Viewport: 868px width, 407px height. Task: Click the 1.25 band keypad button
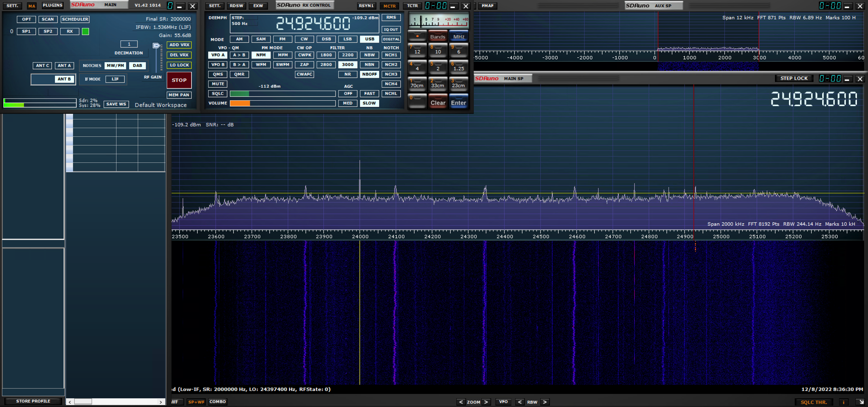pos(458,67)
